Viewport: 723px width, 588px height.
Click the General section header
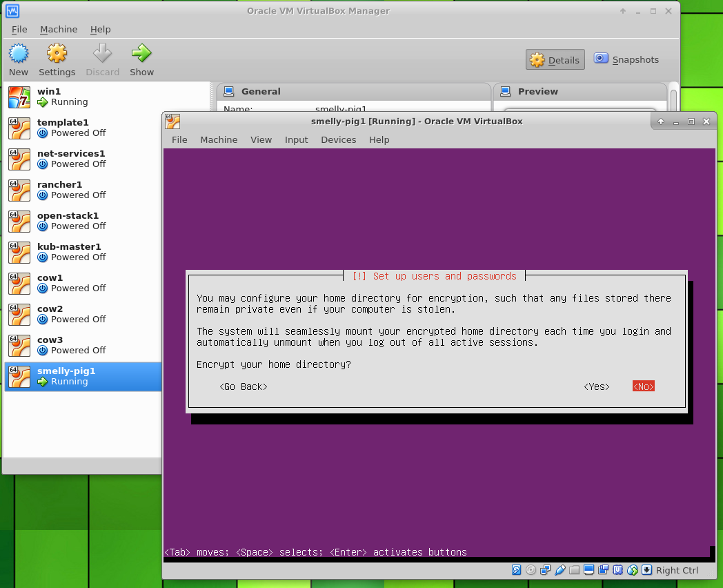click(x=353, y=91)
